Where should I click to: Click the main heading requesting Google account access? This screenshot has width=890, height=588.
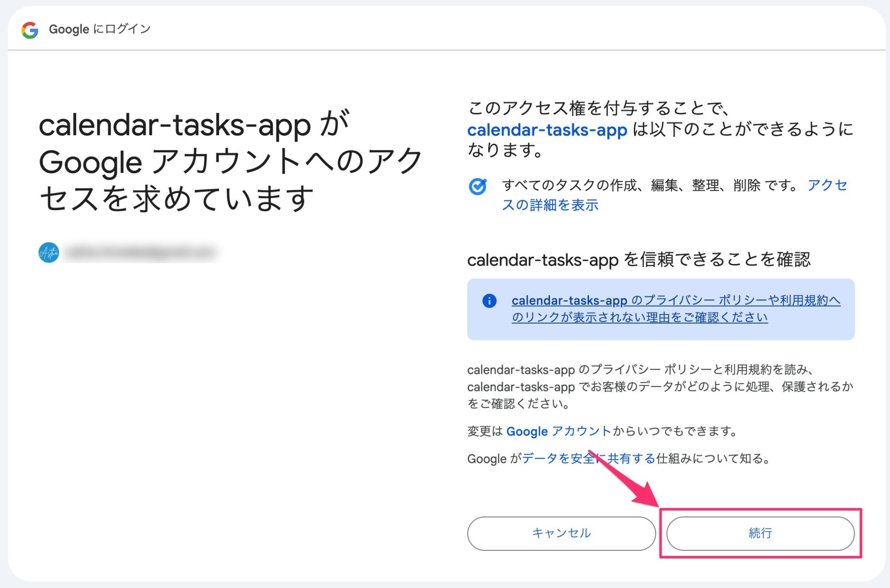[231, 161]
